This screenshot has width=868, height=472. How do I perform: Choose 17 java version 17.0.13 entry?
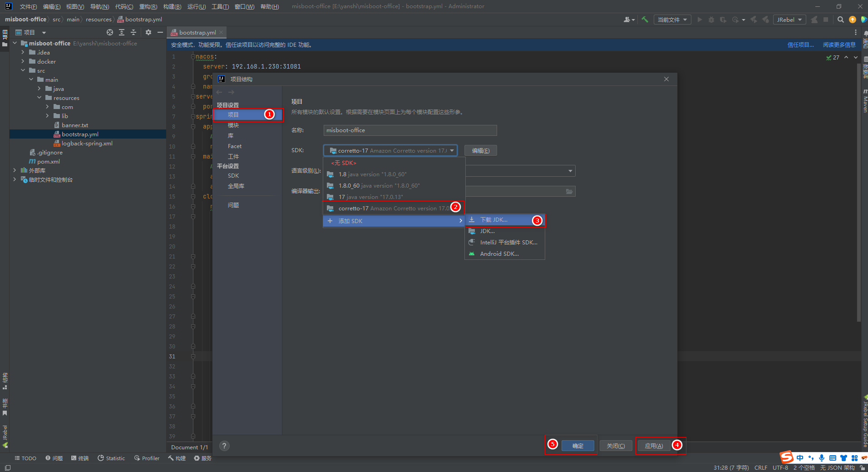(394, 197)
